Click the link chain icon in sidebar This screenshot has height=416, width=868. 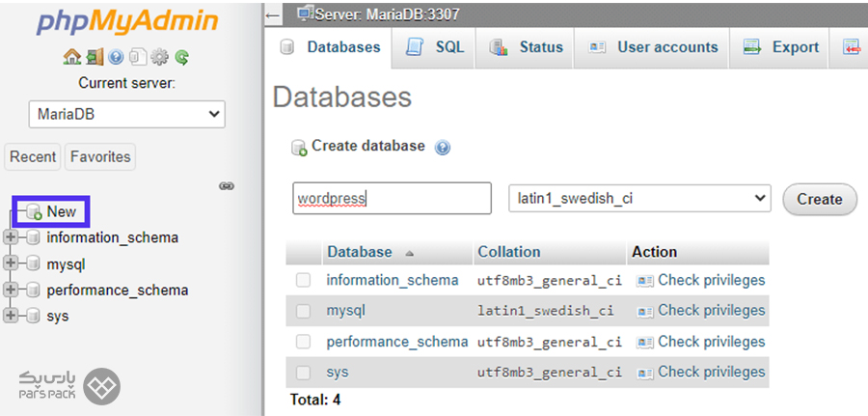tap(227, 186)
